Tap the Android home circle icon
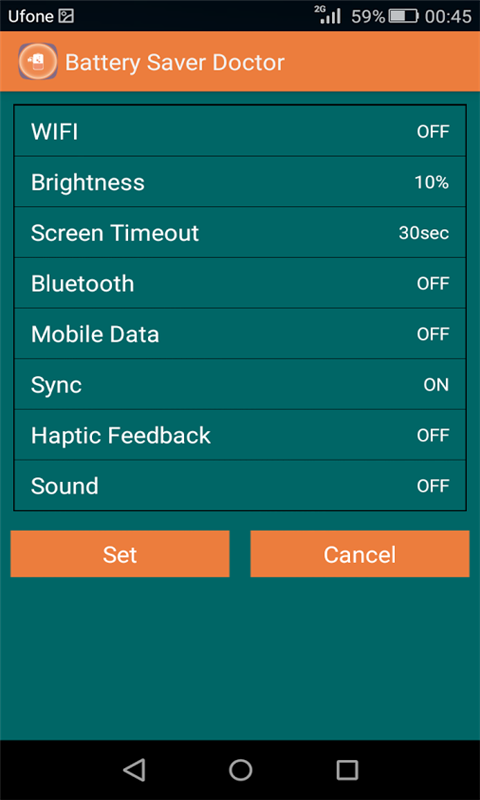Image resolution: width=480 pixels, height=800 pixels. point(240,770)
